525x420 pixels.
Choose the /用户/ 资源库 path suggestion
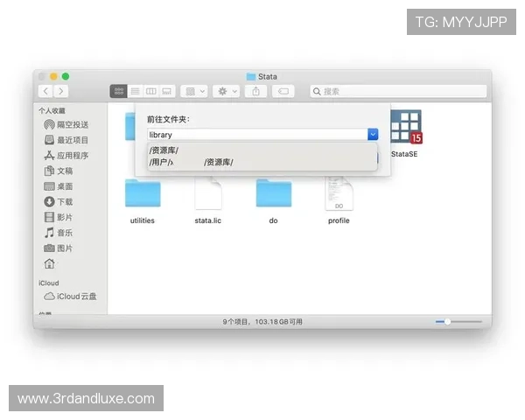(x=192, y=162)
